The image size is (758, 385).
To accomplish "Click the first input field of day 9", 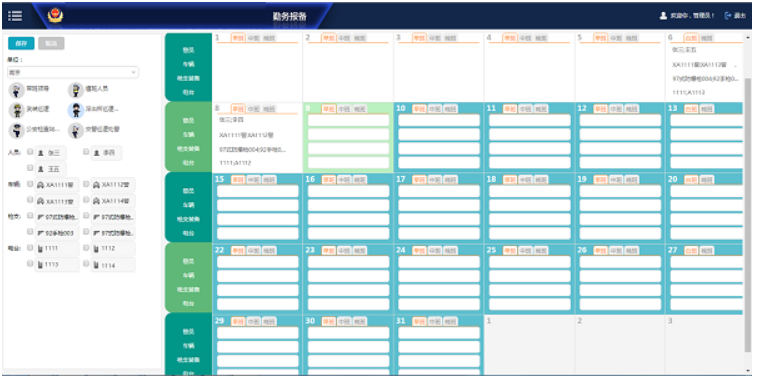I will click(349, 120).
